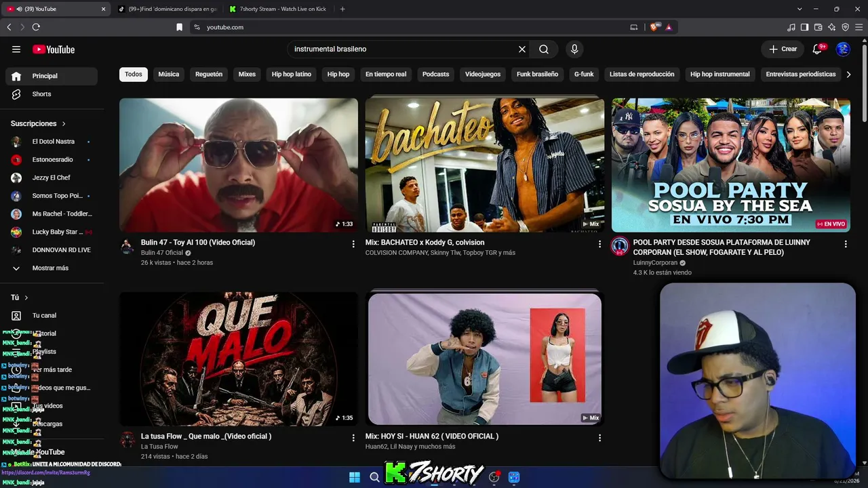This screenshot has width=868, height=488.
Task: Open more options for HOY SI mix
Action: pyautogui.click(x=599, y=438)
